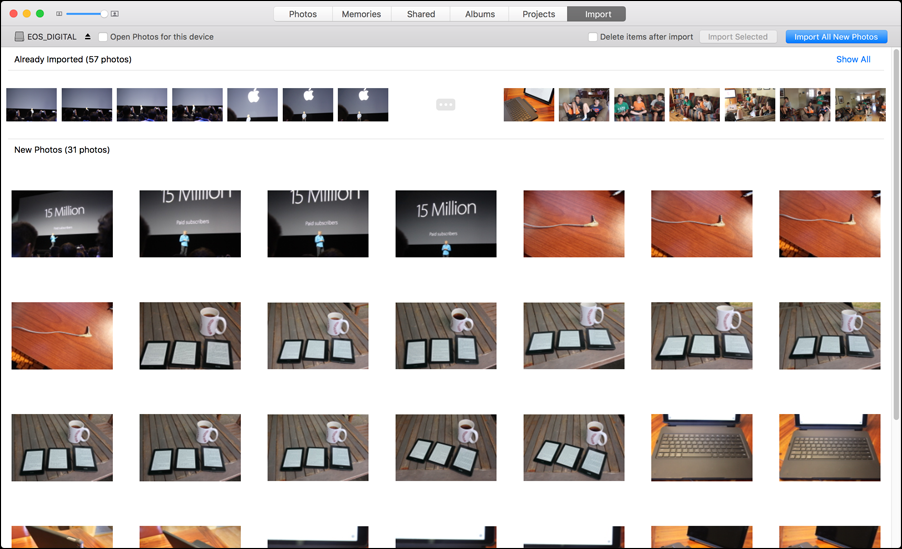Click the small thumbnail size icon
Image resolution: width=902 pixels, height=549 pixels.
[59, 14]
